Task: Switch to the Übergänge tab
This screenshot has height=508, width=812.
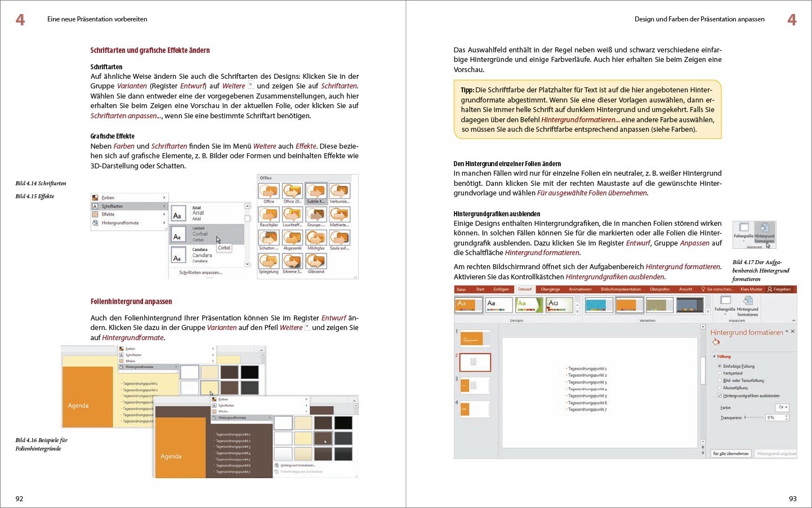Action: point(550,289)
